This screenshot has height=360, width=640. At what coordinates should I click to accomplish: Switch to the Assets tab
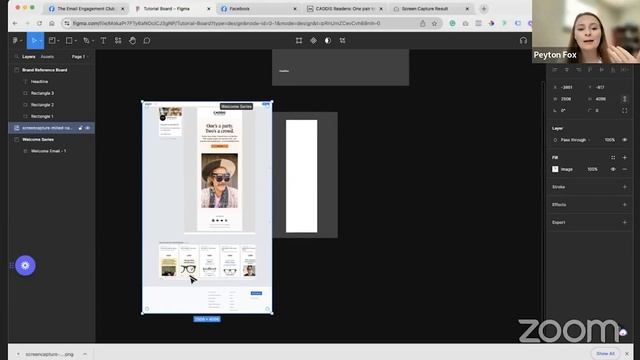[x=47, y=57]
